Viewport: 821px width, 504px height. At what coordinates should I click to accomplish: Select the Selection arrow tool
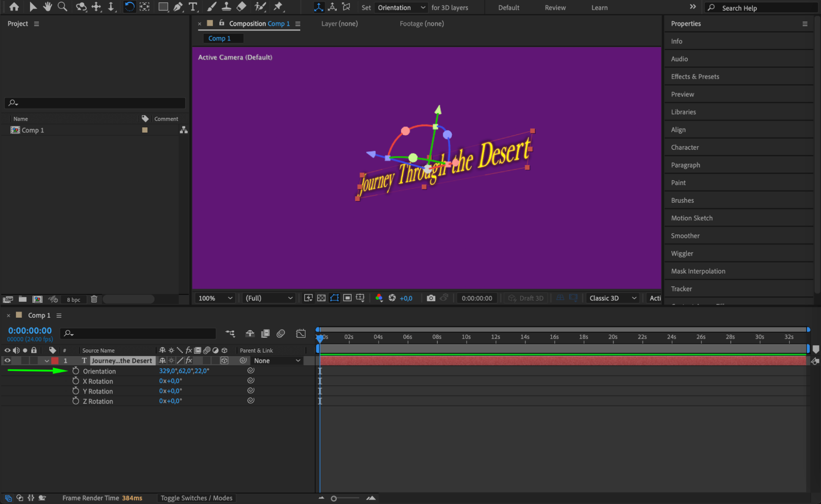click(33, 7)
